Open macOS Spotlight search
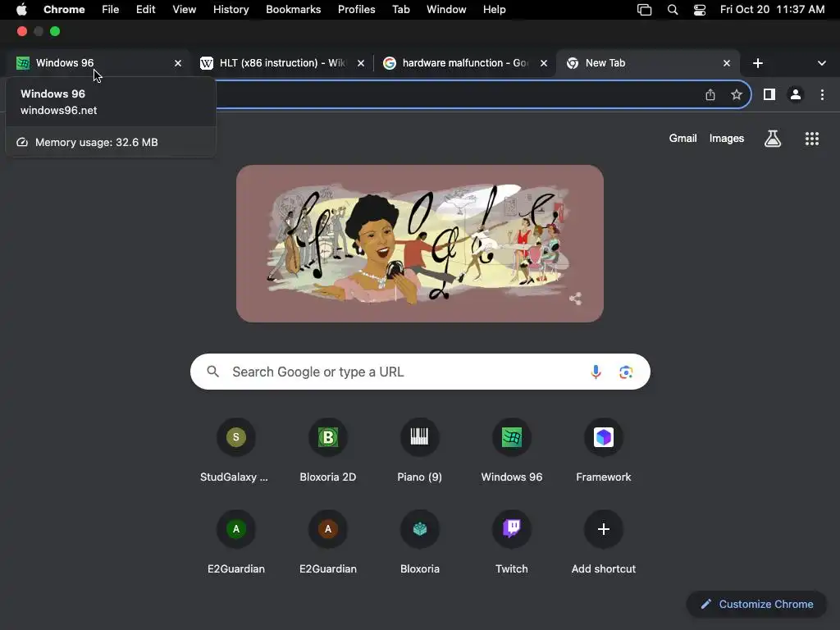This screenshot has height=630, width=840. pos(673,10)
